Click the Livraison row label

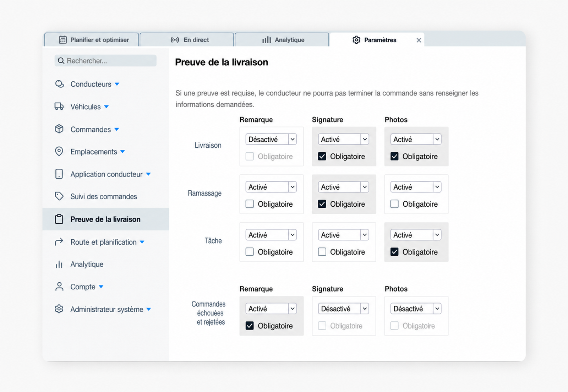(x=208, y=145)
